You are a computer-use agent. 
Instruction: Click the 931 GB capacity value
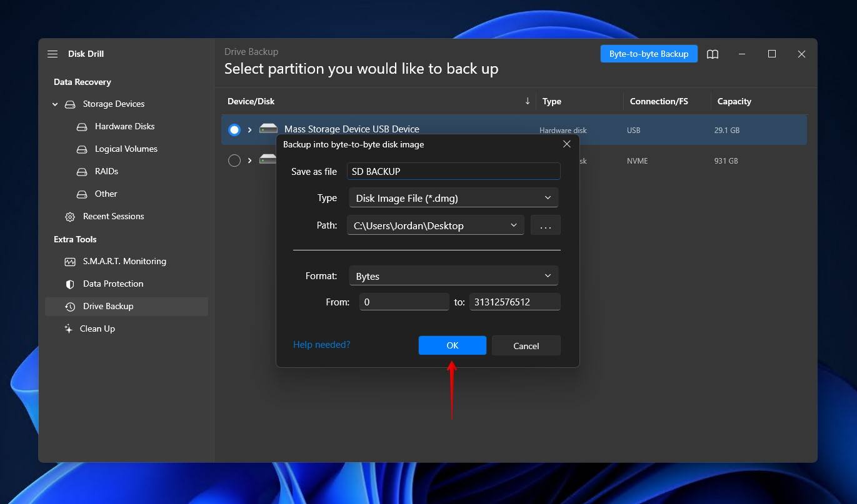[726, 161]
